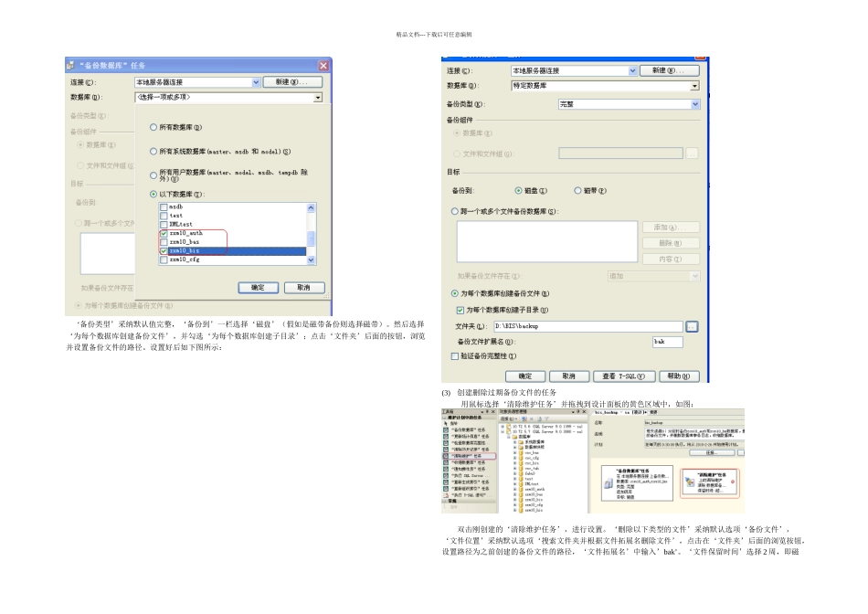Open the 连接 dropdown in Object Explorer toolbar
Image resolution: width=868 pixels, height=614 pixels.
click(x=509, y=419)
